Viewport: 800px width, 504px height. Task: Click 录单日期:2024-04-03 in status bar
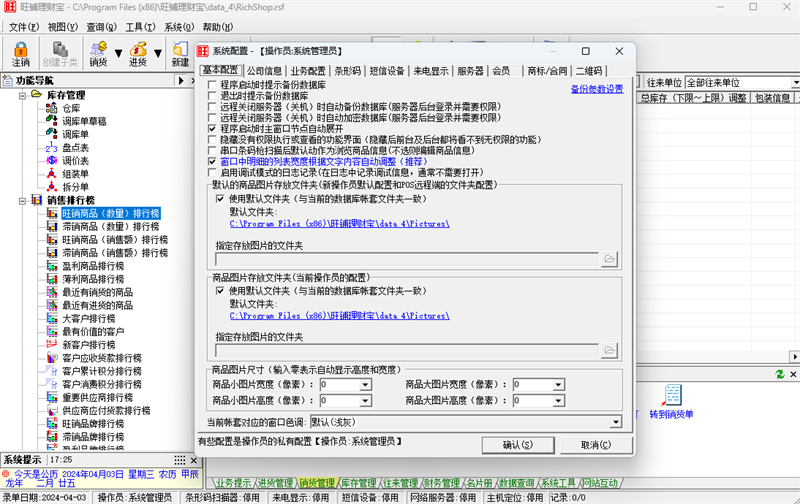[44, 497]
